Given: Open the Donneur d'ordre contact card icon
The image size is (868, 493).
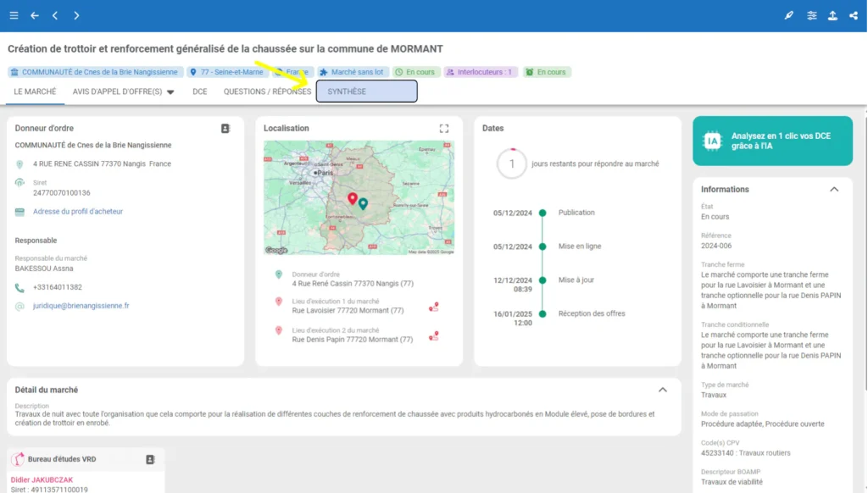Looking at the screenshot, I should click(x=225, y=129).
